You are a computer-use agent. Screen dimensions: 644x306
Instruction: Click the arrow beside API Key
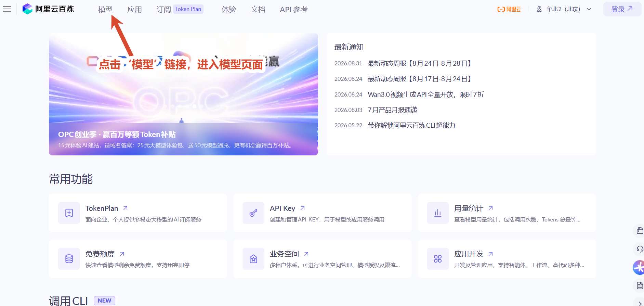pyautogui.click(x=303, y=208)
